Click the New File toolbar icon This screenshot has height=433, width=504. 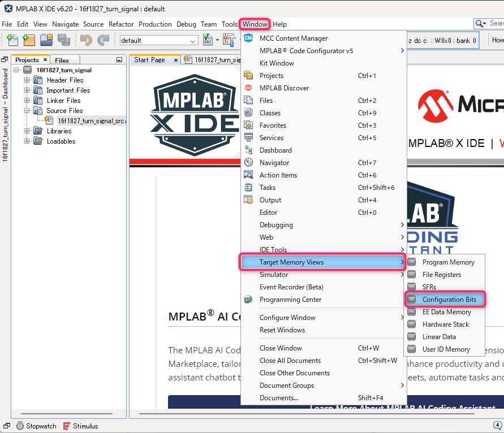(x=12, y=40)
